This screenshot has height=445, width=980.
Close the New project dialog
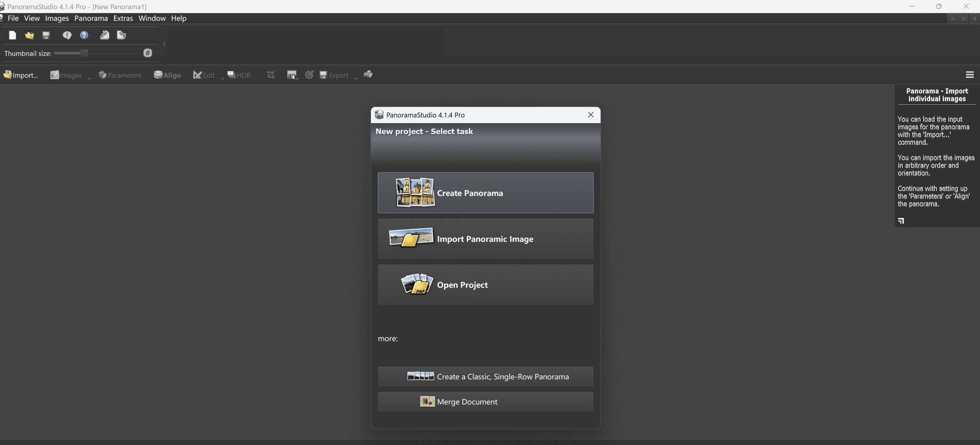pos(591,115)
